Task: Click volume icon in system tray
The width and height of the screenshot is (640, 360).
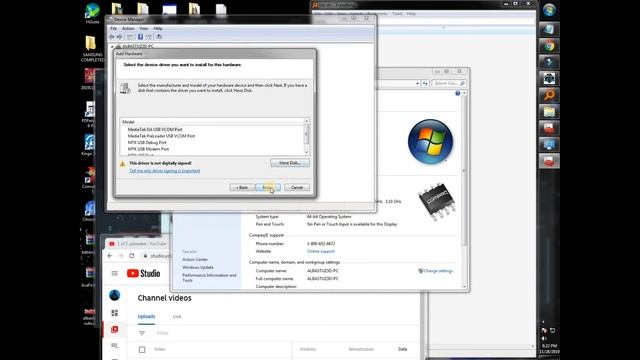Action: click(544, 338)
